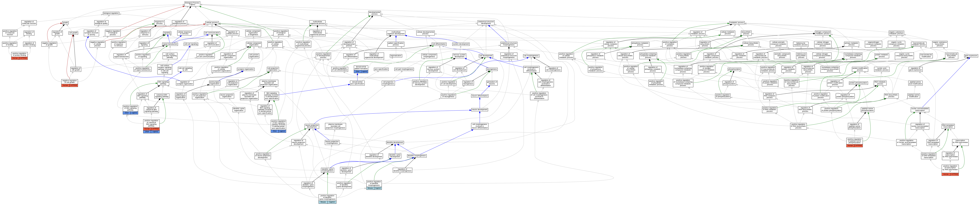Click the 'signal transduction' node
This screenshot has height=205, width=980.
point(170,44)
